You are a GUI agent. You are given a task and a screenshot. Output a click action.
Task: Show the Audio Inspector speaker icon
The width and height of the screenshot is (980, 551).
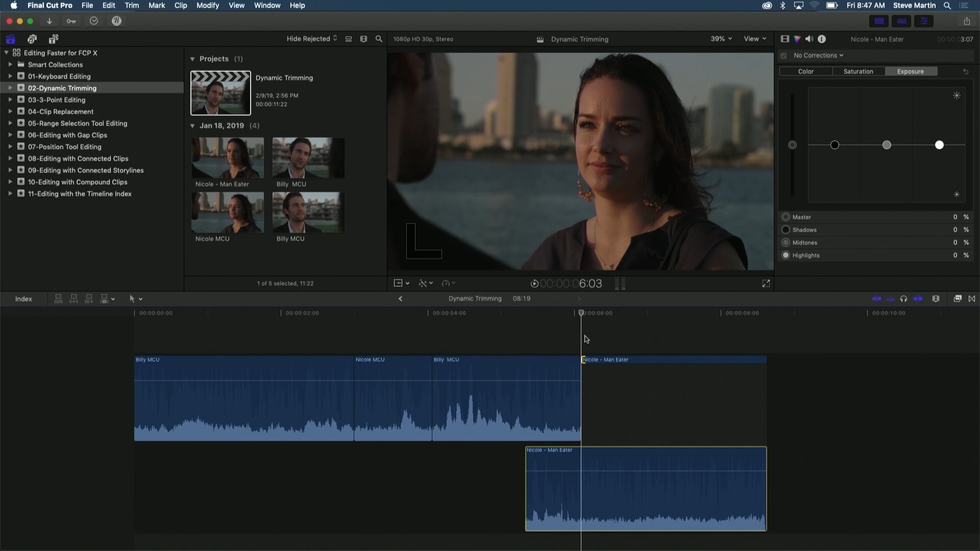coord(809,39)
